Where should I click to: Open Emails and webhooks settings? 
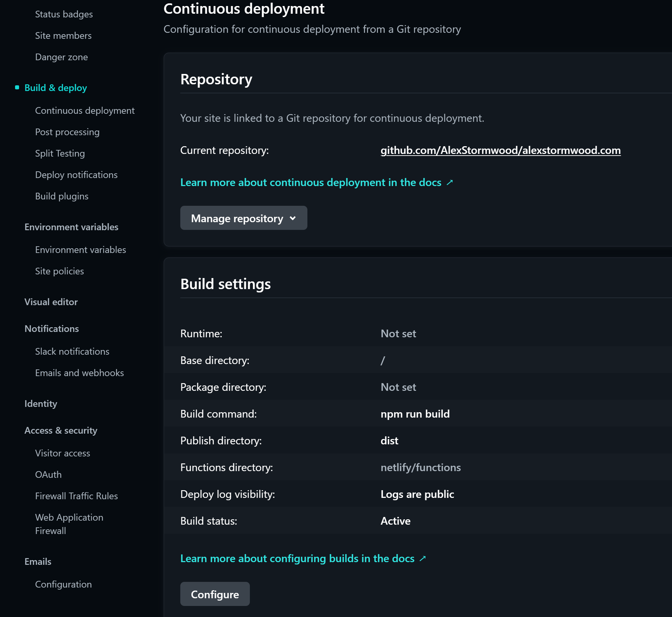pos(79,373)
